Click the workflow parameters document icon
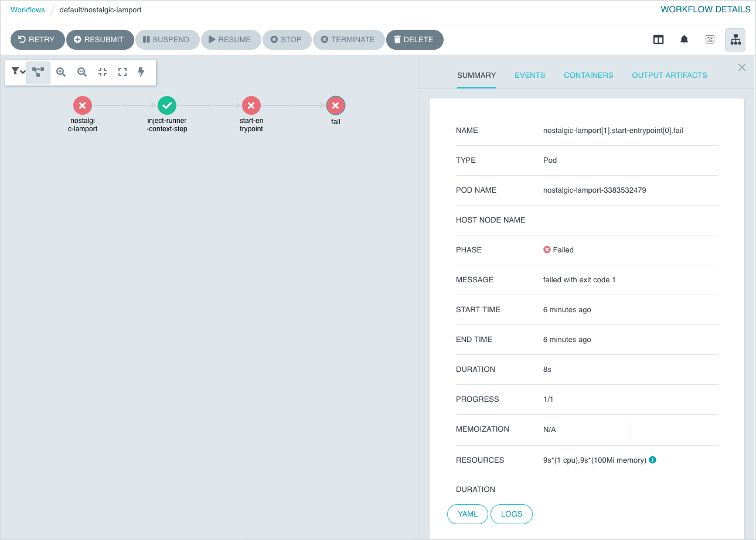Image resolution: width=756 pixels, height=540 pixels. [x=709, y=39]
